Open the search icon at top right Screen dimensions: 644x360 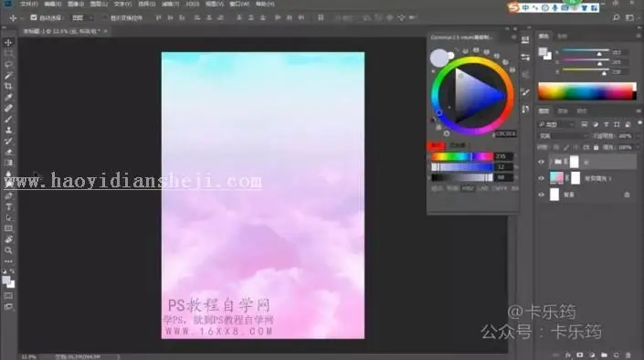click(616, 17)
